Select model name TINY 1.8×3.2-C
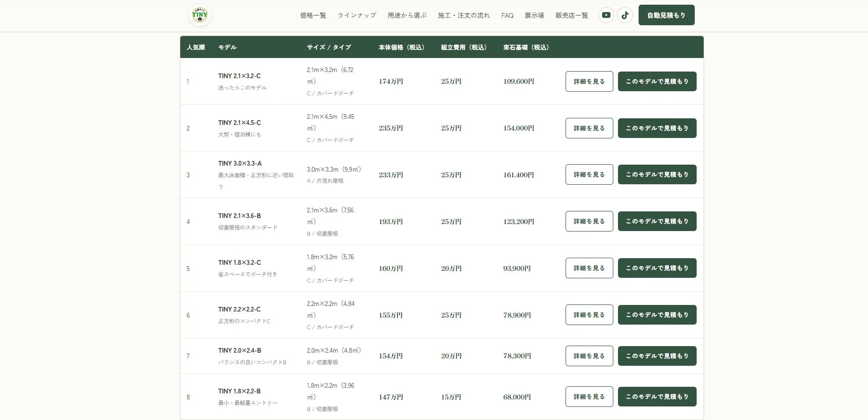Viewport: 868px width, 420px height. [239, 262]
